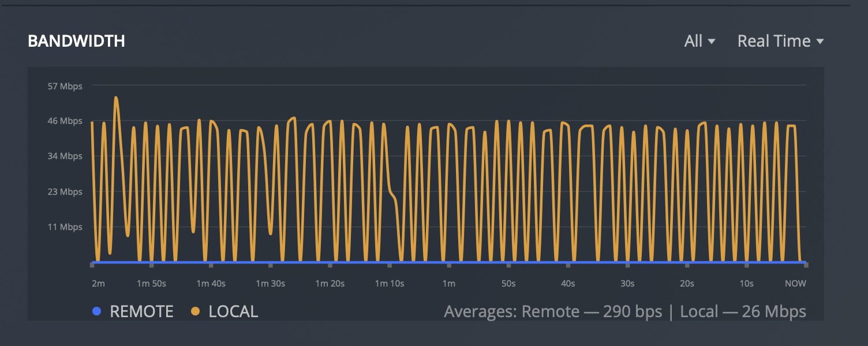Toggle the REMOTE series legend
The image size is (868, 346).
pyautogui.click(x=133, y=311)
